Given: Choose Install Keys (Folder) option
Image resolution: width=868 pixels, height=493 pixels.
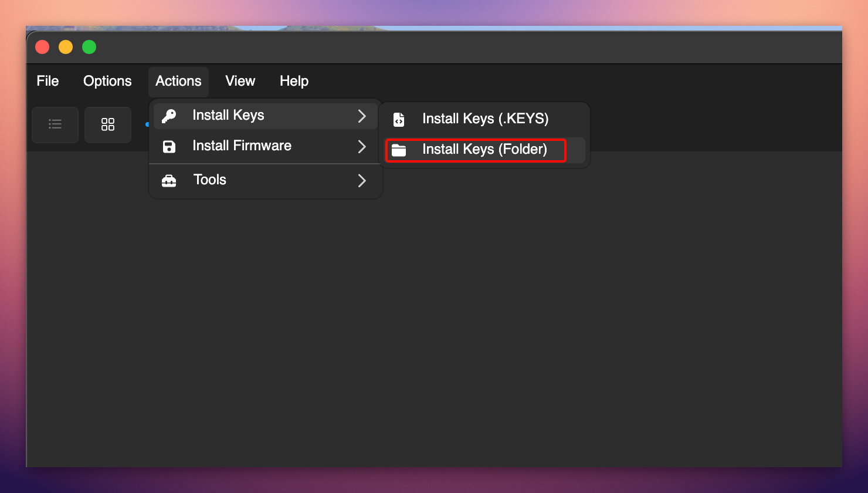Looking at the screenshot, I should point(484,150).
